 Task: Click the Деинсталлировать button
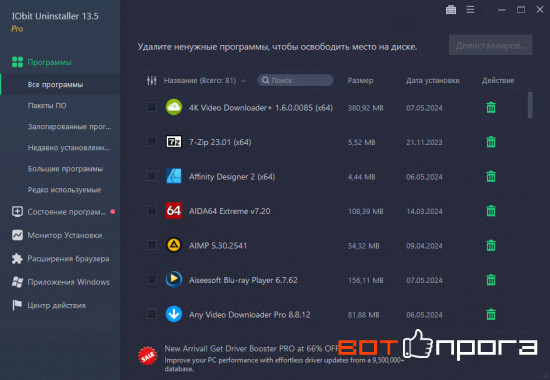(490, 45)
